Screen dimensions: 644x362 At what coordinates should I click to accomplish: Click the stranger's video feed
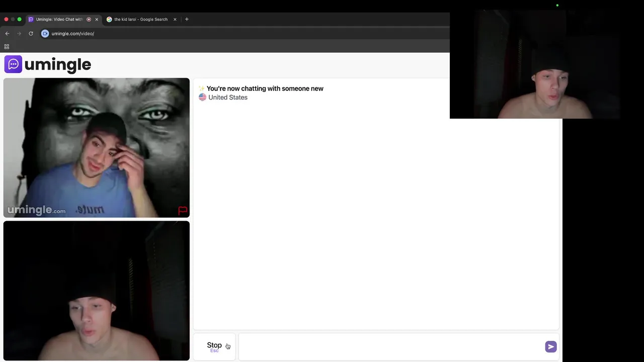click(x=97, y=148)
